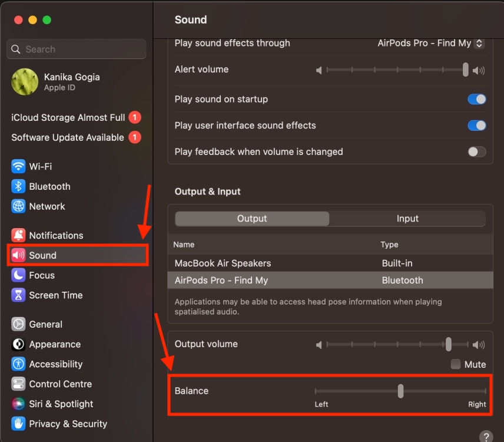
Task: Click the Search field
Action: [77, 50]
